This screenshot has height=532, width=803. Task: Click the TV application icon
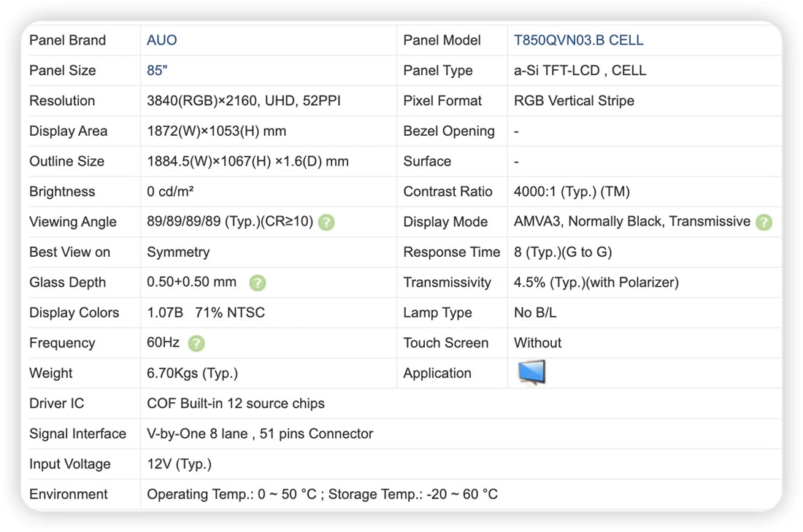pos(531,372)
